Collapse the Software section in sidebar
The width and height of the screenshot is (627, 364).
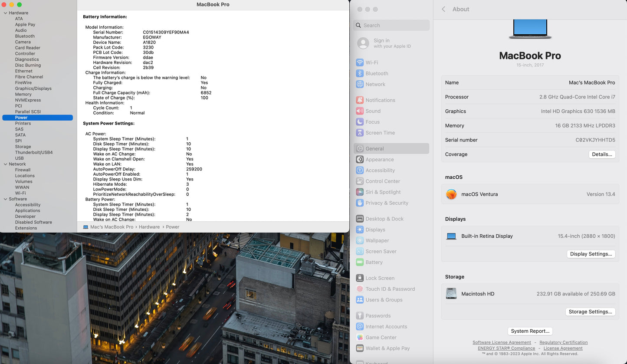[5, 199]
